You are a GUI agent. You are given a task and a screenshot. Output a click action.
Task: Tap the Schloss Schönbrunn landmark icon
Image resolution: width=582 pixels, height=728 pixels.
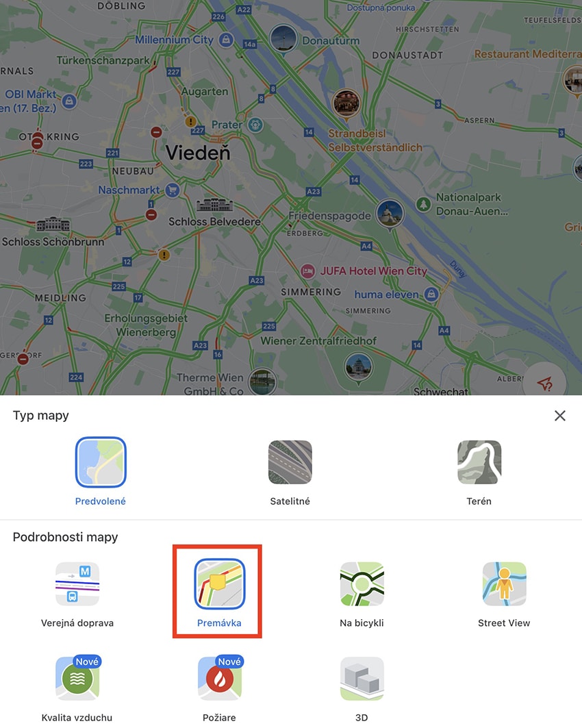coord(53,225)
